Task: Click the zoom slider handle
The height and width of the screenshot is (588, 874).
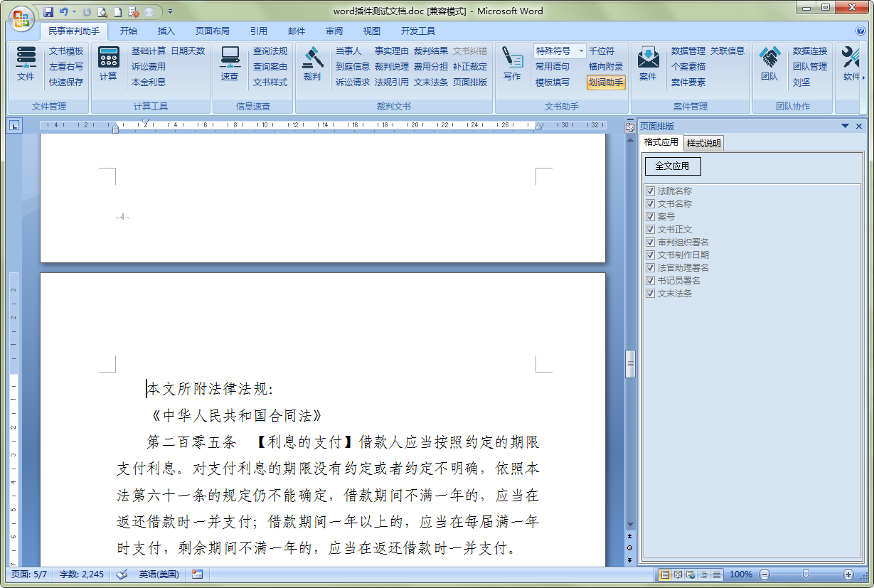Action: [x=806, y=574]
